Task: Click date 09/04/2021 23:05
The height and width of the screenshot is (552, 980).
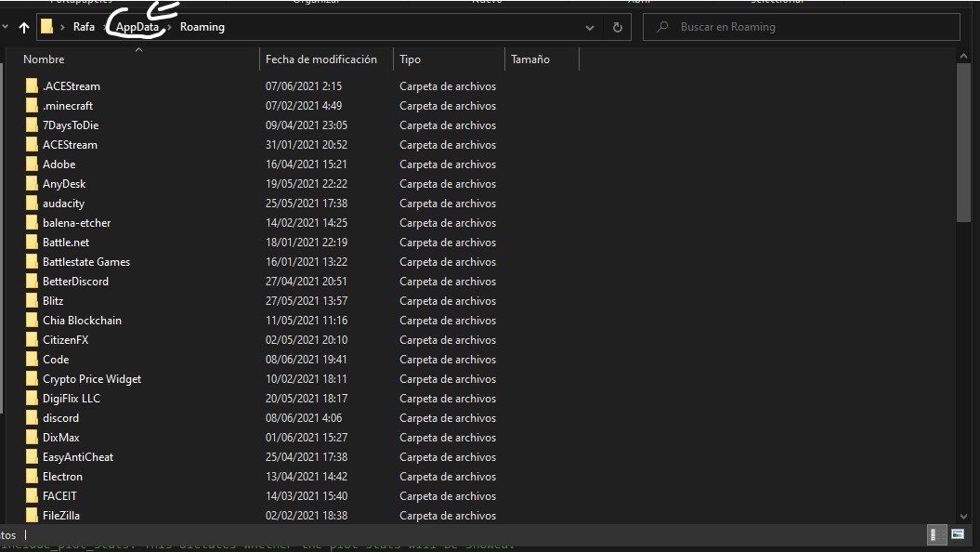Action: point(307,125)
